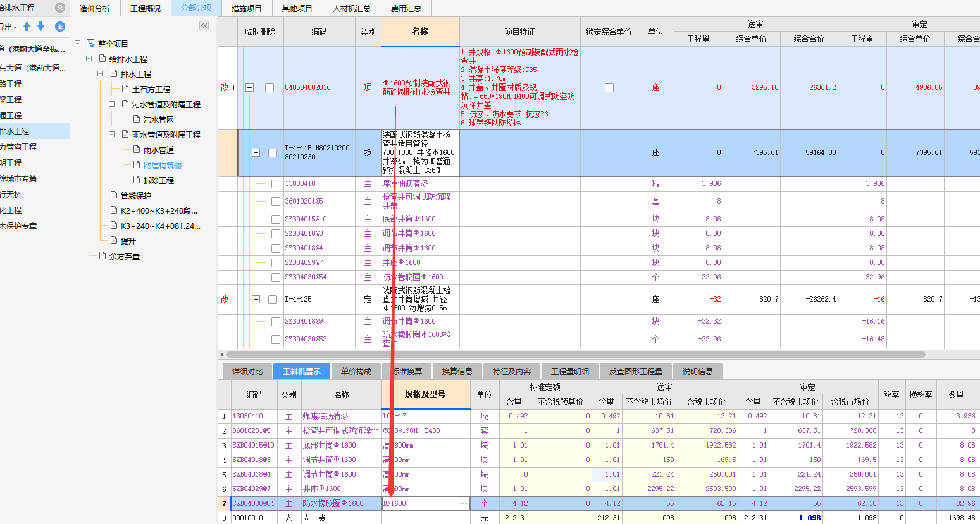Switch to the 工程概况 tab
The image size is (980, 524).
146,8
